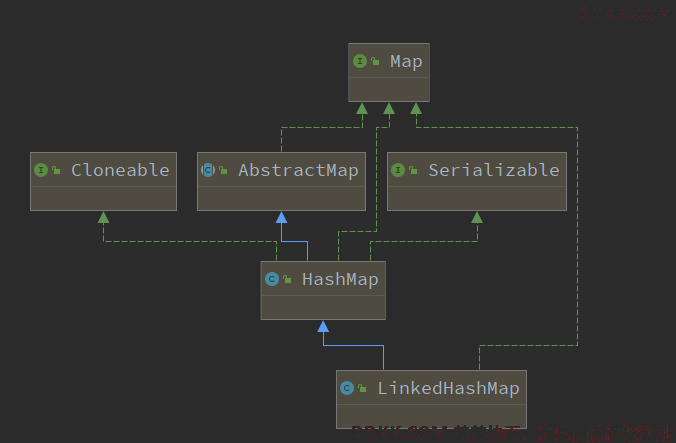
Task: Select the LinkedHashMap node label
Action: click(448, 389)
